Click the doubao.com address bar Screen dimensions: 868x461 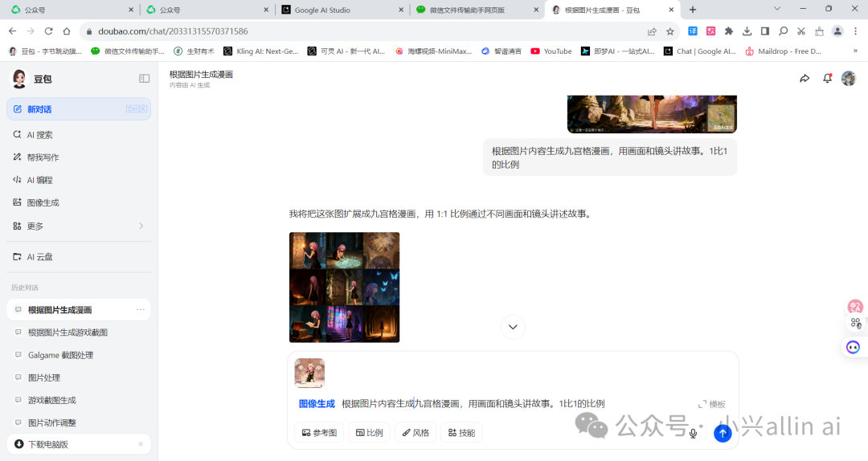point(366,31)
